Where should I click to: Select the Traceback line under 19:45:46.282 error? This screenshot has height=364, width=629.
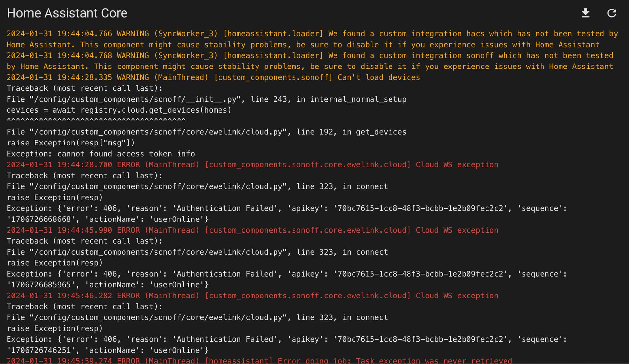[x=85, y=307]
